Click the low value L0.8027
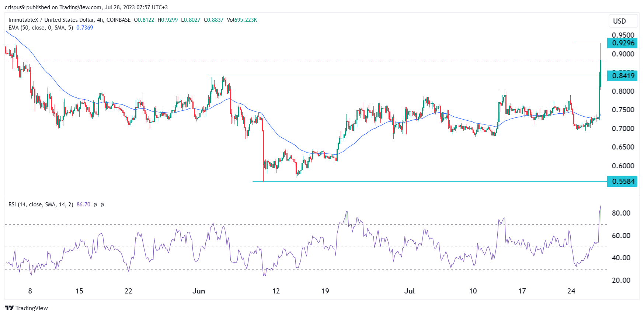 pyautogui.click(x=191, y=20)
